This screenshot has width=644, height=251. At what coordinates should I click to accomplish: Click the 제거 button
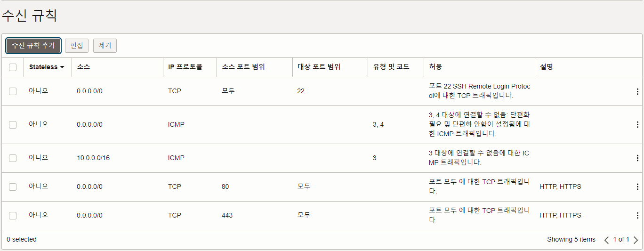[x=105, y=46]
